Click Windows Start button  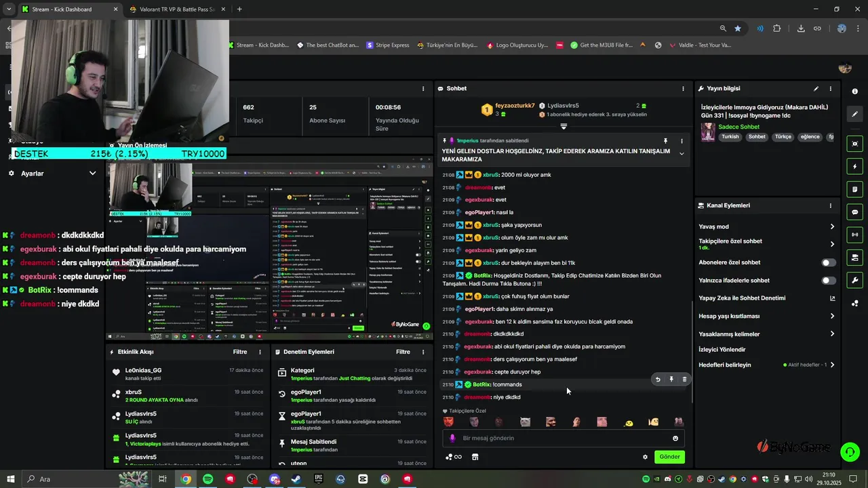[x=12, y=479]
